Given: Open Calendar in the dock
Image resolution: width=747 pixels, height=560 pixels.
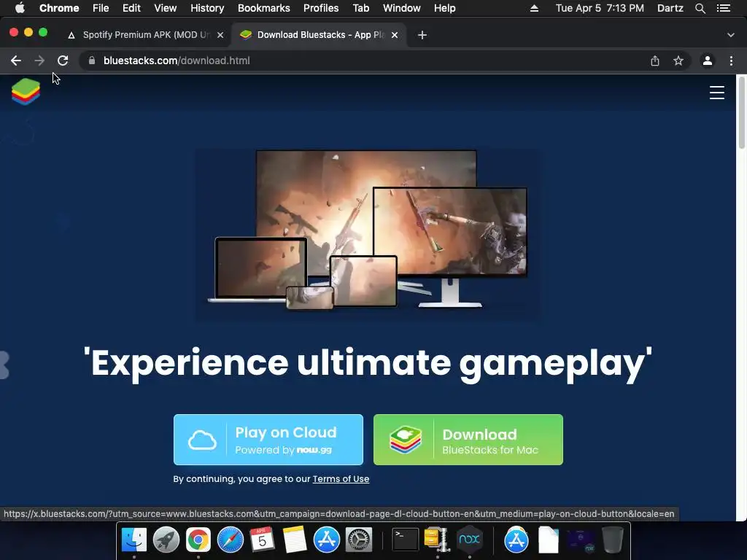Looking at the screenshot, I should tap(263, 540).
